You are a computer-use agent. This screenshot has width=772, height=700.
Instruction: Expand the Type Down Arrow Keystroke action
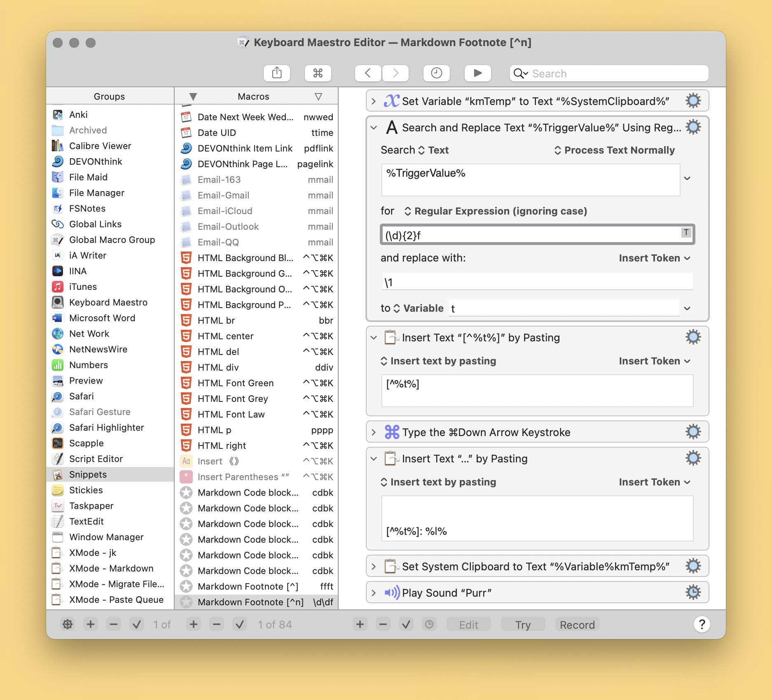tap(374, 432)
